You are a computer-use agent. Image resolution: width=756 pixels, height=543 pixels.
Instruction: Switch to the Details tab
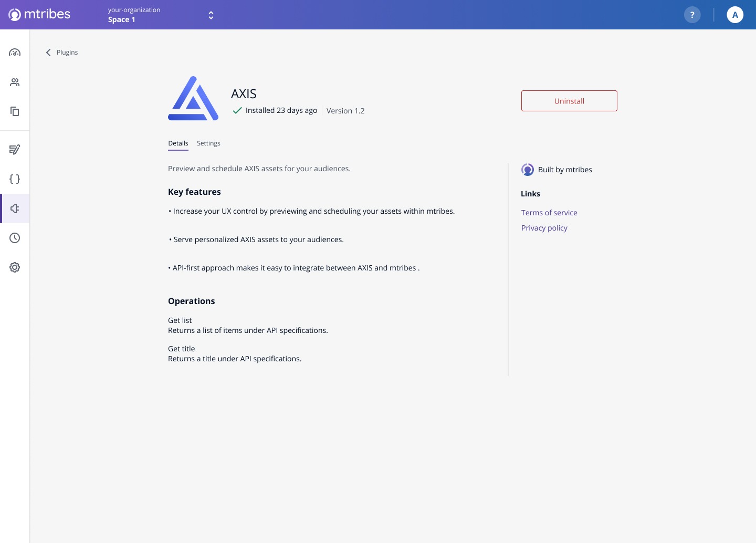click(x=178, y=143)
